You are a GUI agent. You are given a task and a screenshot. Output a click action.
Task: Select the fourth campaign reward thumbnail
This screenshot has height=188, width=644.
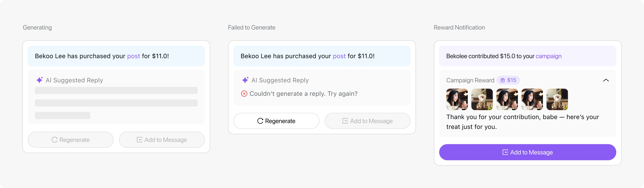pyautogui.click(x=532, y=99)
